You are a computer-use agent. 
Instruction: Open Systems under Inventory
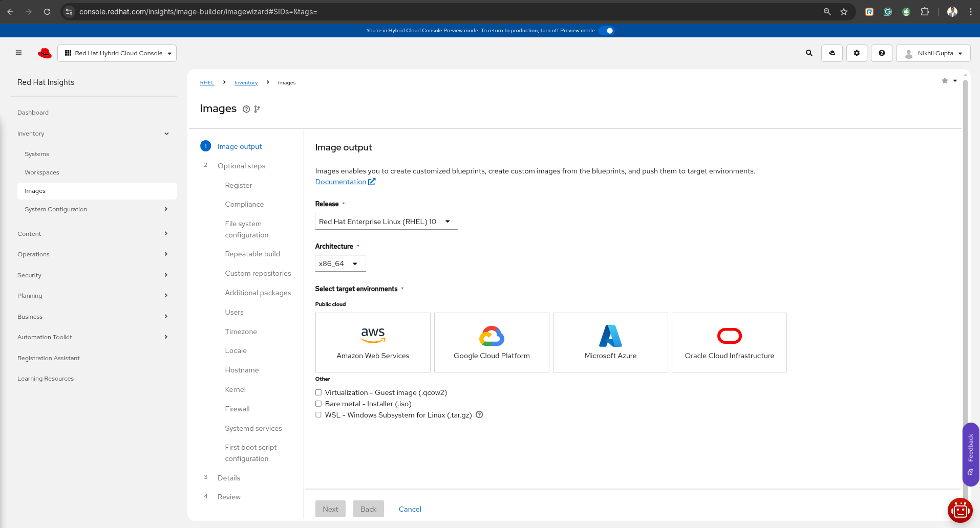pyautogui.click(x=37, y=154)
